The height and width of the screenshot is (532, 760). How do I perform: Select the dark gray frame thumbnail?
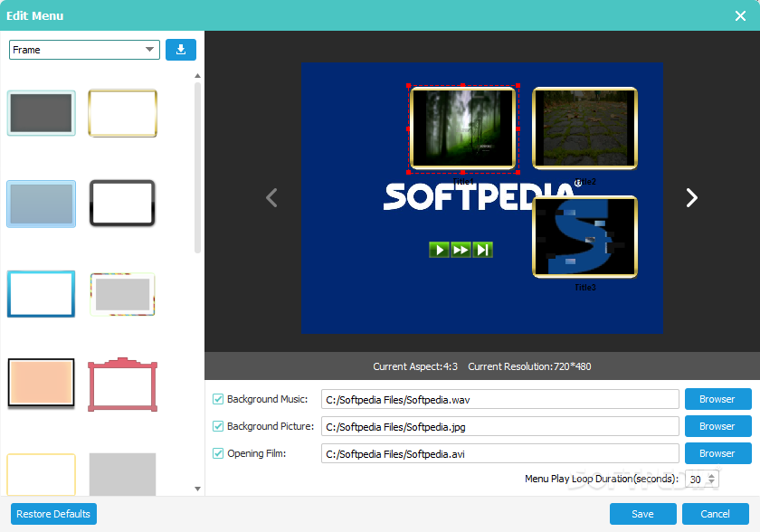point(42,113)
